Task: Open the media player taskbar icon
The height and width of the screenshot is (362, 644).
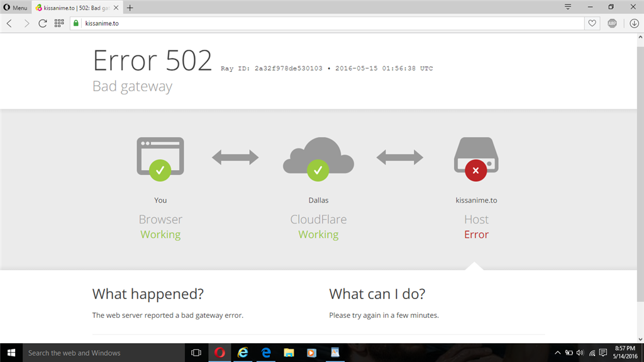Action: [x=312, y=353]
